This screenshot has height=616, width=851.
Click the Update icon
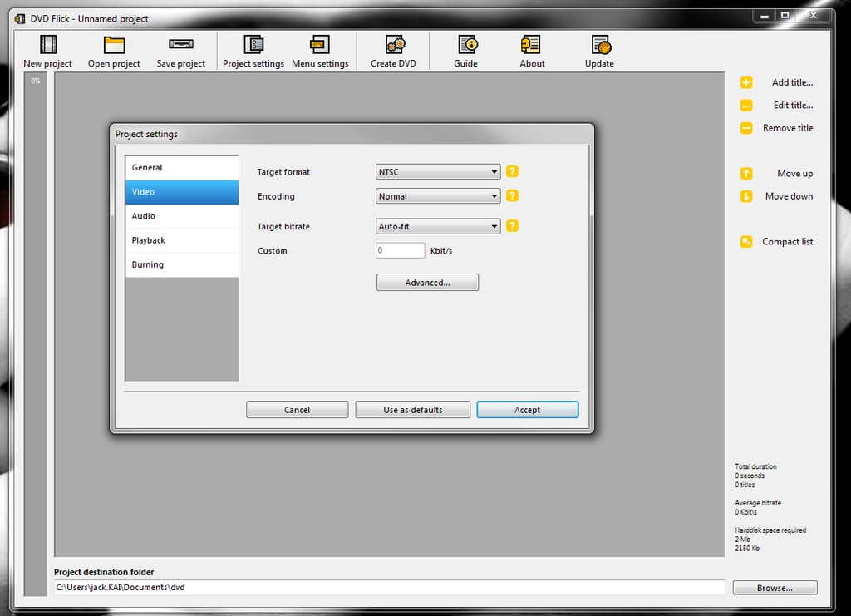point(601,45)
